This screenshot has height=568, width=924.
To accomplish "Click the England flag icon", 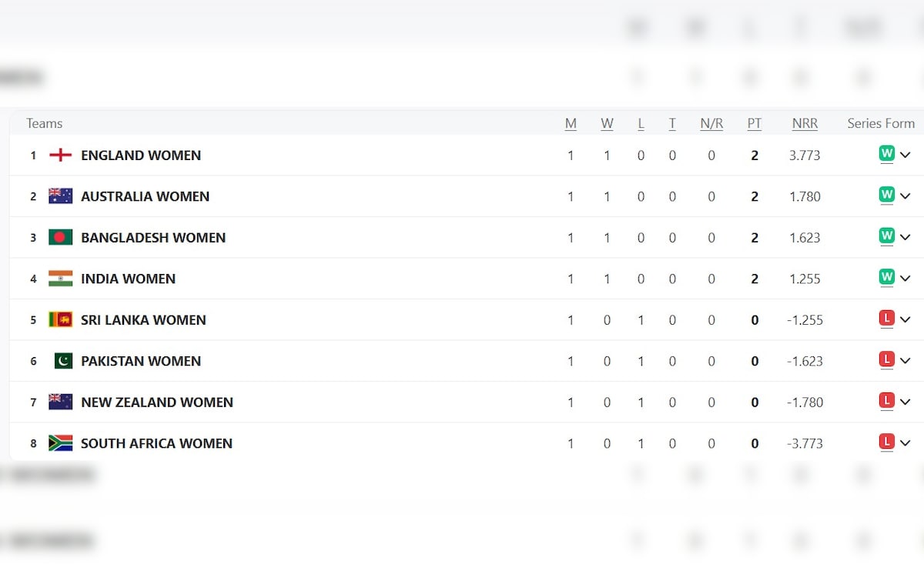I will point(60,155).
